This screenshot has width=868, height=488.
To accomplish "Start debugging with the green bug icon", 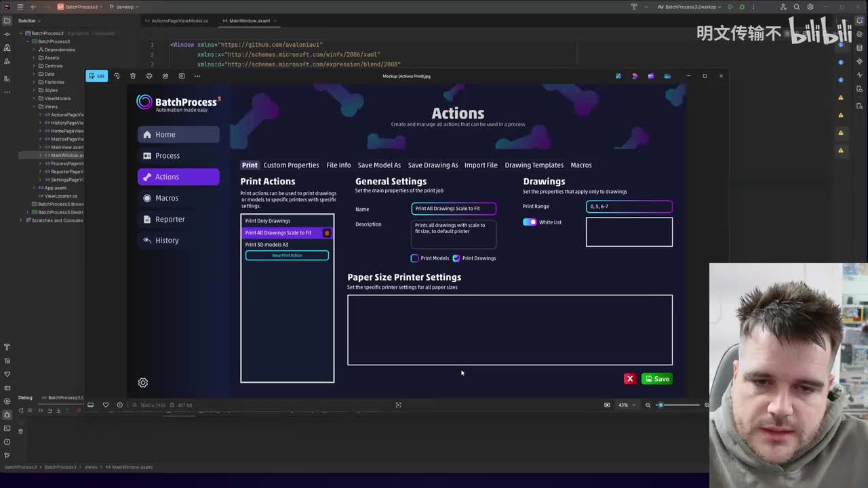I will (743, 7).
